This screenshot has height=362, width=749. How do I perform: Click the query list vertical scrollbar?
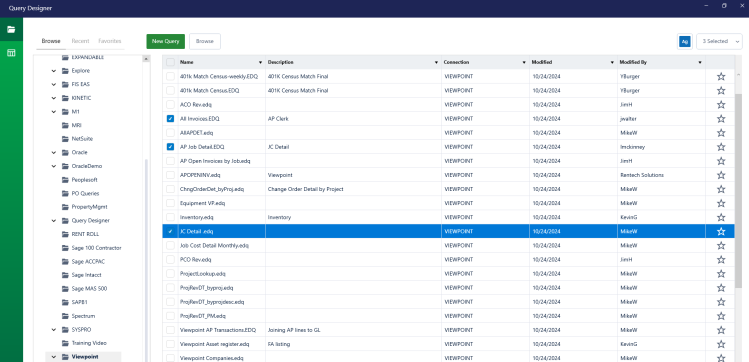tap(738, 191)
